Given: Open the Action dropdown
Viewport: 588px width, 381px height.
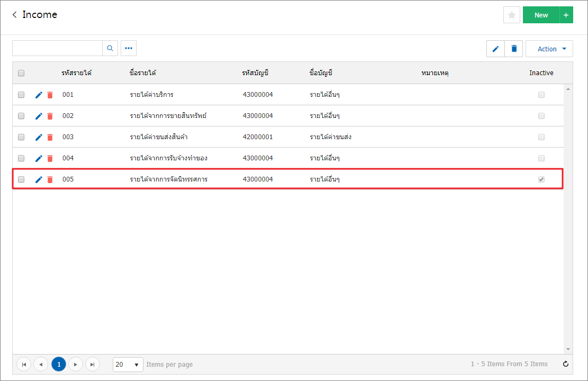Looking at the screenshot, I should point(549,49).
